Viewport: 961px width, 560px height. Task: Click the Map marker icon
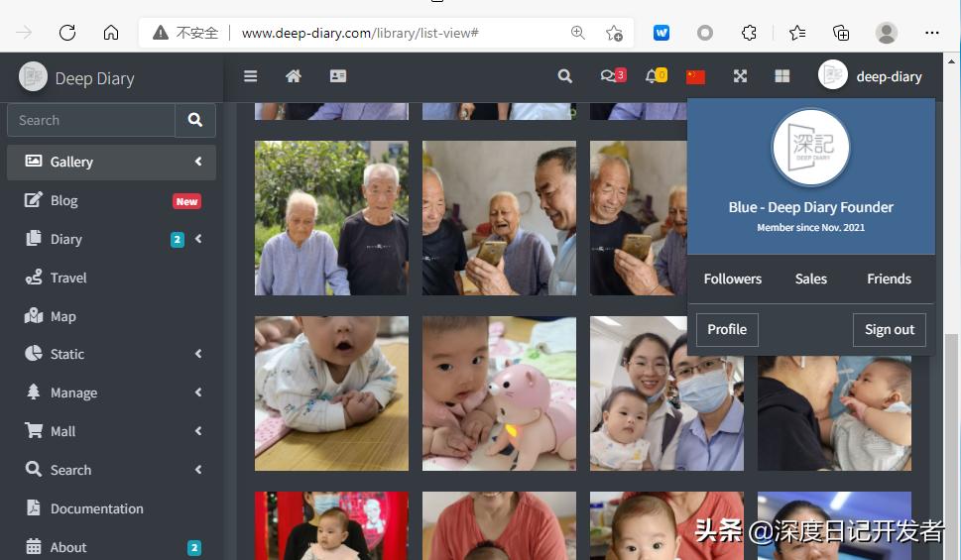click(x=34, y=315)
